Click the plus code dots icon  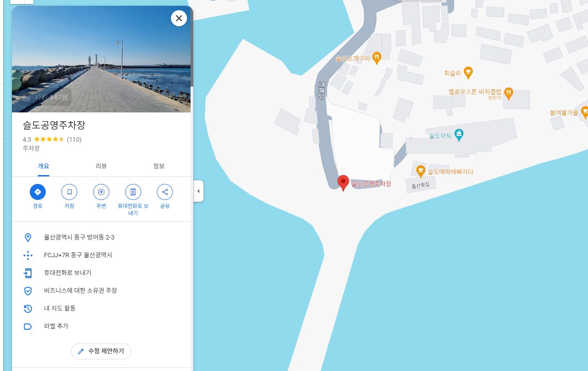(28, 255)
